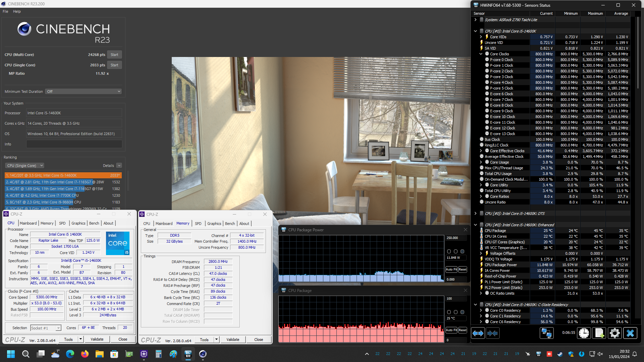Viewport: 644px width, 362px height.
Task: Open Calculator from taskbar
Action: [x=159, y=354]
